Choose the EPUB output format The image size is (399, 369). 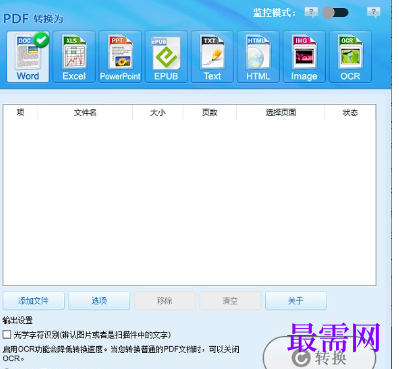click(x=166, y=57)
